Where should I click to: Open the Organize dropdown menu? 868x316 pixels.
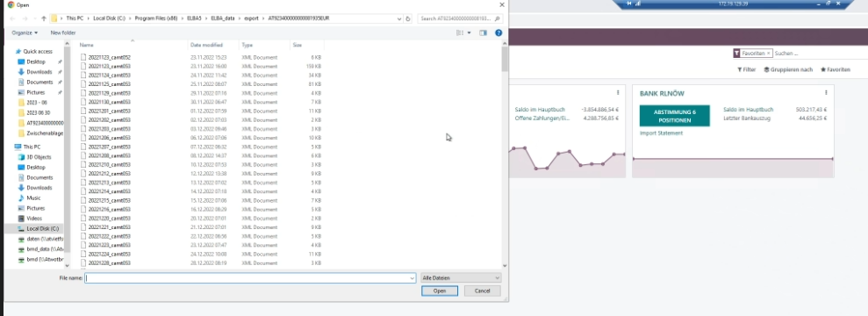click(x=25, y=33)
